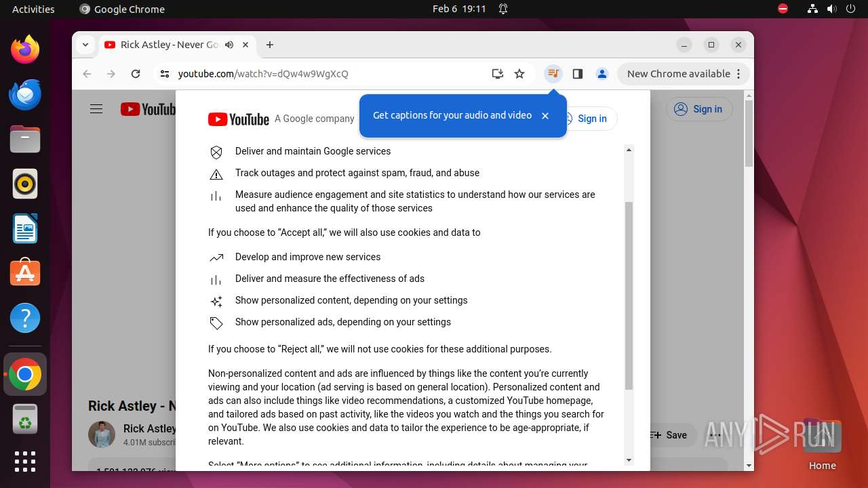Close the Rick Astley tab

(x=245, y=45)
